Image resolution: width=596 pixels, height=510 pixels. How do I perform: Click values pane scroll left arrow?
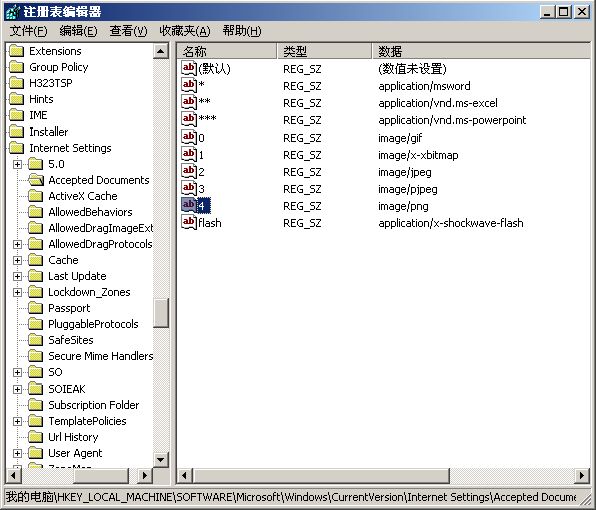185,475
